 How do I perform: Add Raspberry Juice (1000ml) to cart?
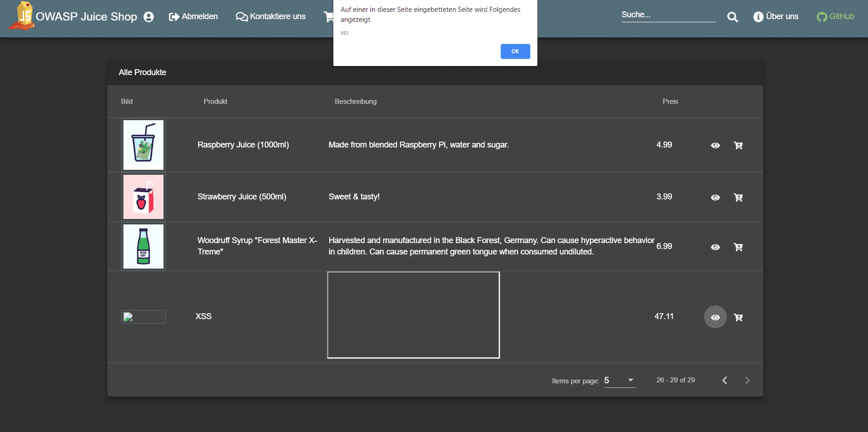(x=738, y=145)
